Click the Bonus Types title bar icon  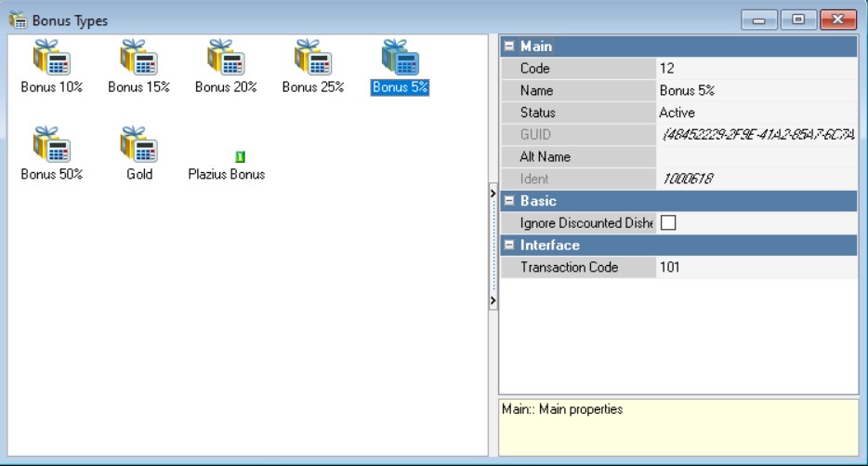tap(17, 20)
